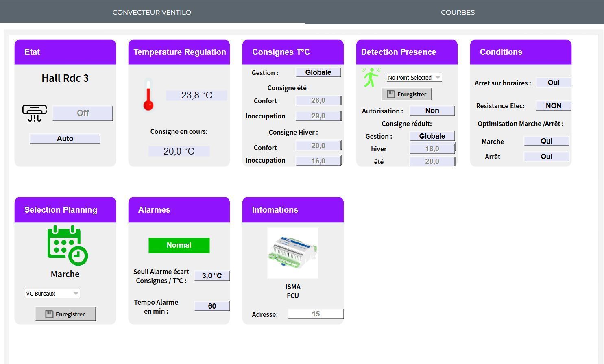
Task: Click the fan coil unit icon
Action: 35,113
